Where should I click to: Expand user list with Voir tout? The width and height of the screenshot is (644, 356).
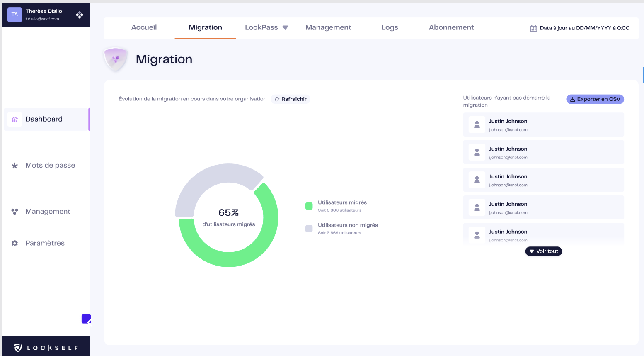point(543,251)
